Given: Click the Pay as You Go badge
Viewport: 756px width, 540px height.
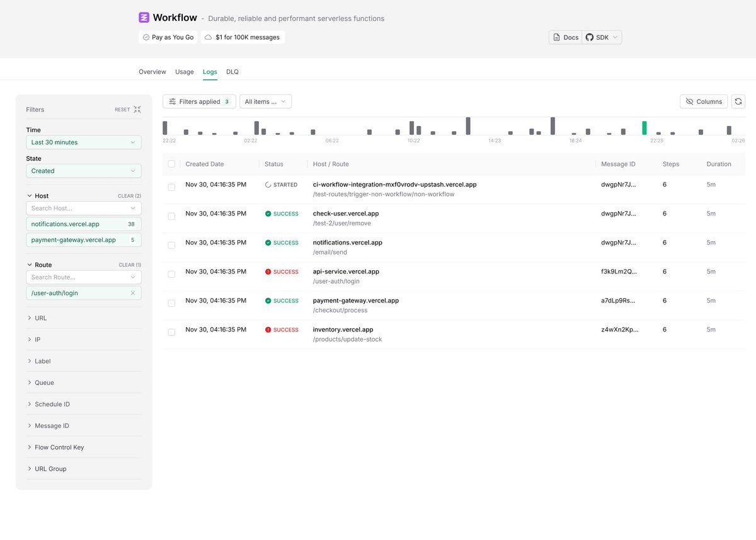Looking at the screenshot, I should [168, 37].
